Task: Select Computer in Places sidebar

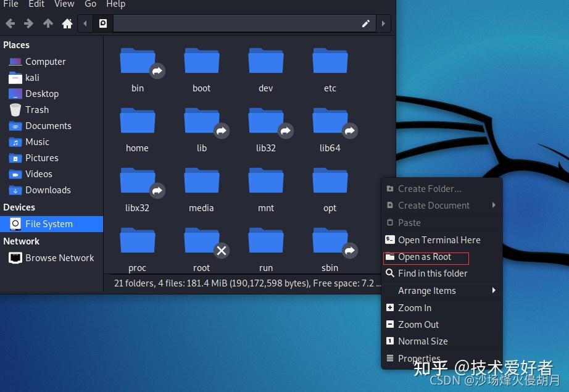Action: pos(51,62)
